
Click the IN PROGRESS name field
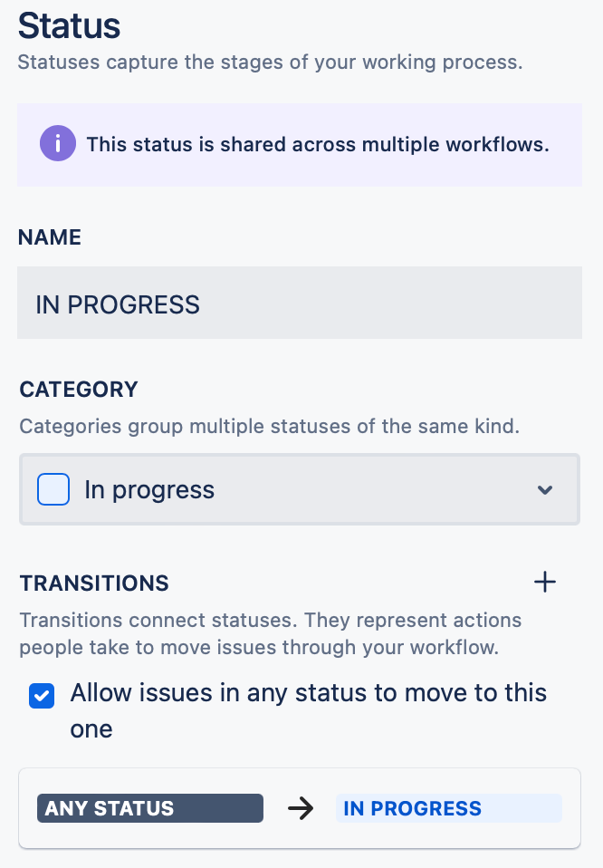[300, 303]
